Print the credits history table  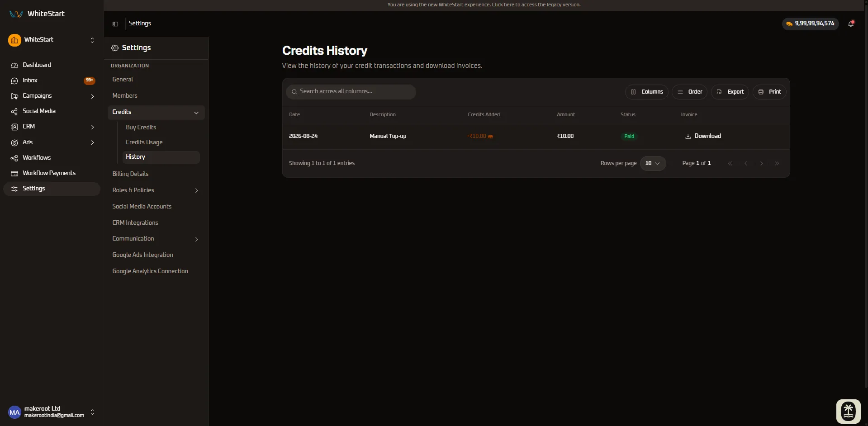[x=769, y=92]
